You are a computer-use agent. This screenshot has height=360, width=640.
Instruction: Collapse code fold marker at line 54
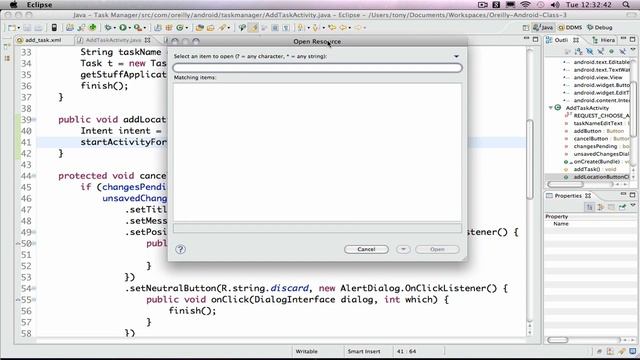tap(34, 289)
